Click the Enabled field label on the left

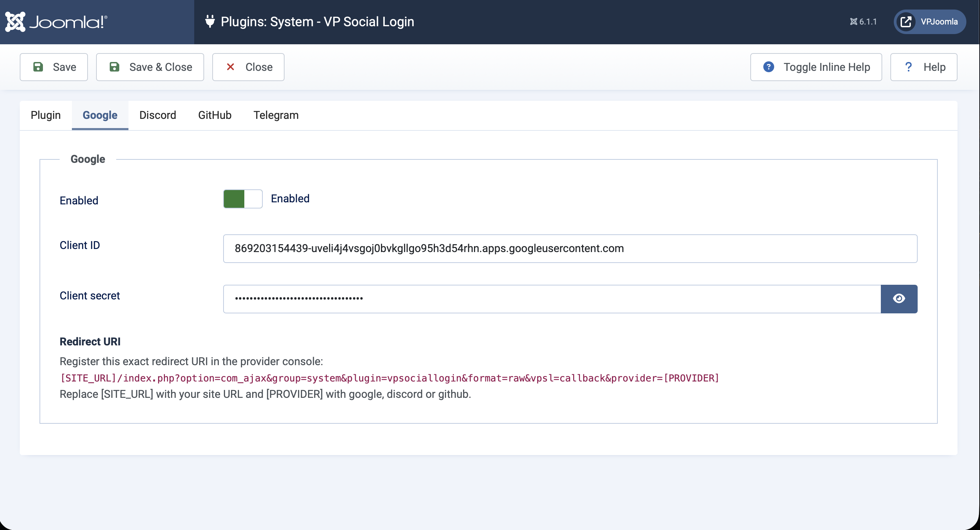pos(79,200)
